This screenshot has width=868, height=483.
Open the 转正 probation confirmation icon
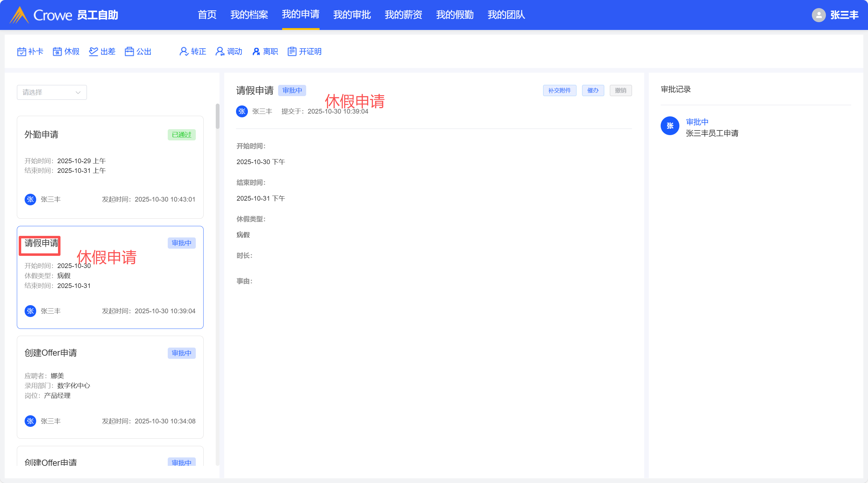point(192,51)
